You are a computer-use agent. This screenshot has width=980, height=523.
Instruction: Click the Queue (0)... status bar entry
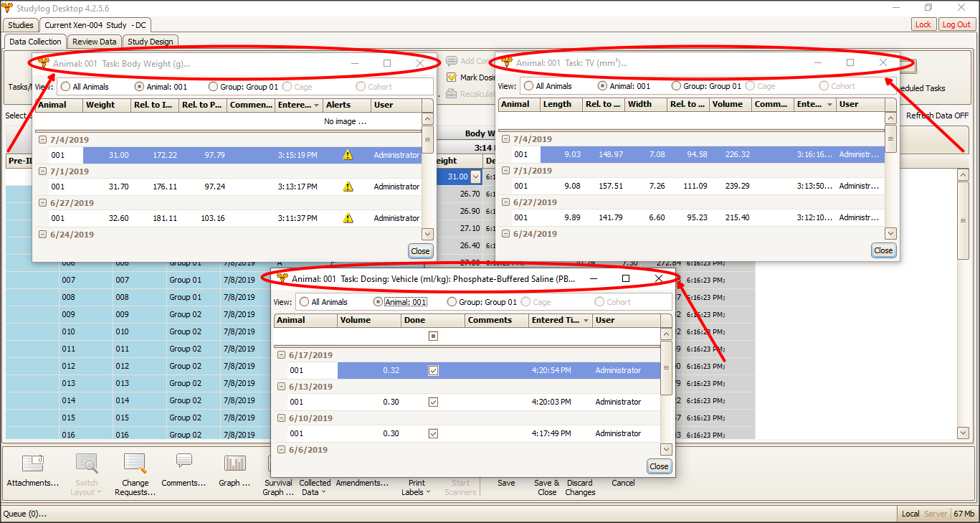click(25, 514)
